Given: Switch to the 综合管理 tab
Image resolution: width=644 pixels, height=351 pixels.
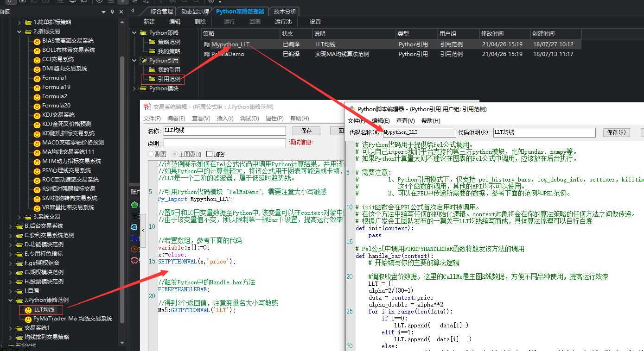Looking at the screenshot, I should tap(161, 11).
